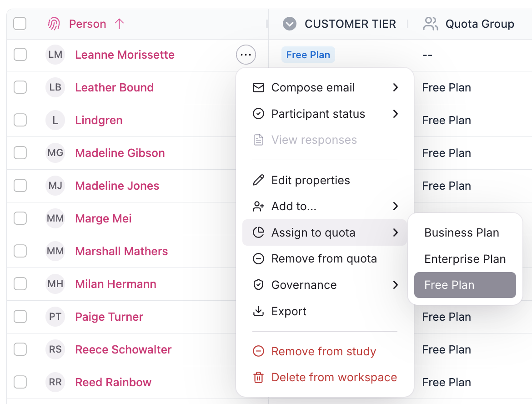Click the three-dot menu for Leanne Morissette
Screen dimensions: 532x404
(246, 55)
